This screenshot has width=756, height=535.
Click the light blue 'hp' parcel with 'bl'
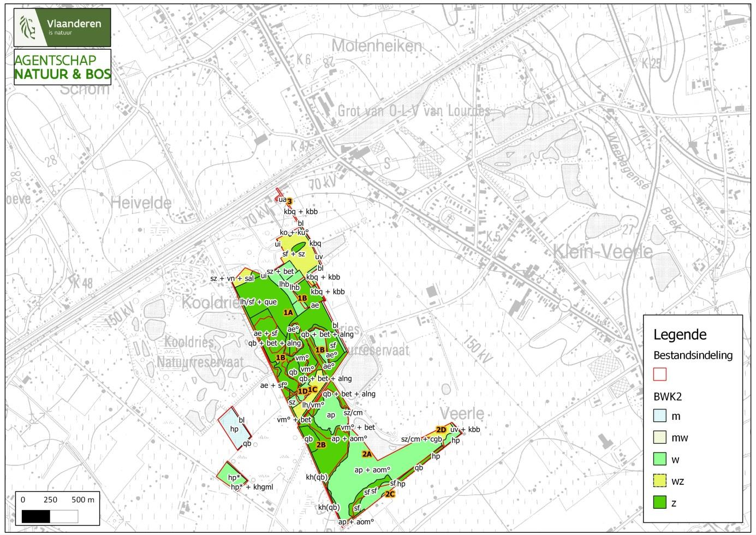click(235, 429)
